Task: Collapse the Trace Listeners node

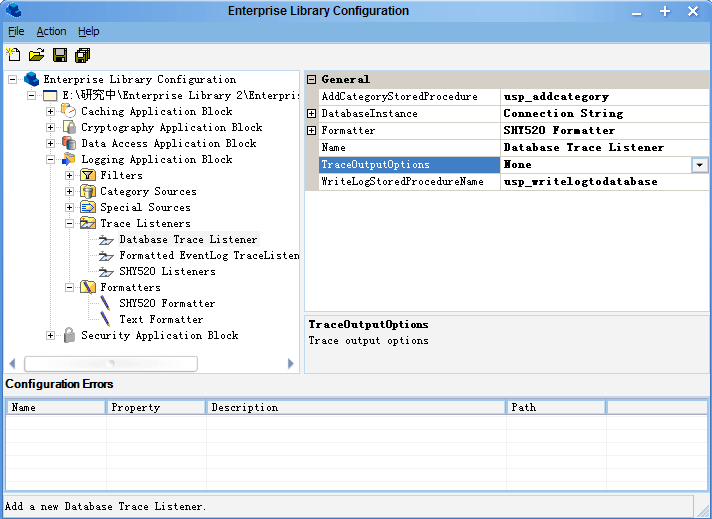Action: [69, 223]
